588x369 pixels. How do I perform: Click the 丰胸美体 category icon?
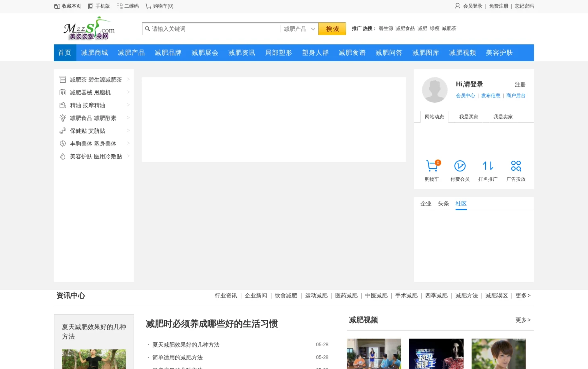click(x=63, y=144)
